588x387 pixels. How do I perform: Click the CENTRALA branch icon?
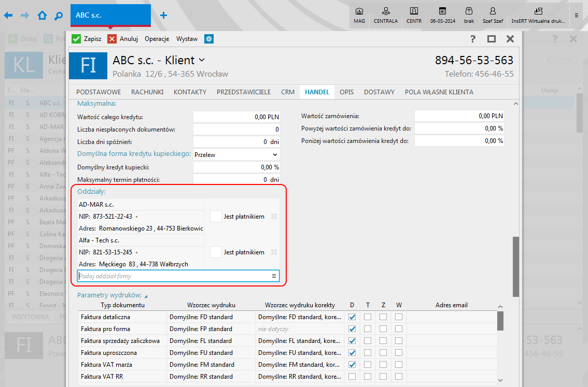[x=386, y=14]
